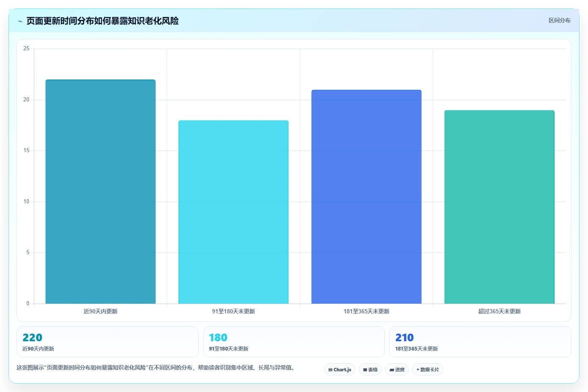Click x-axis label 超过365天未更新

click(x=500, y=311)
